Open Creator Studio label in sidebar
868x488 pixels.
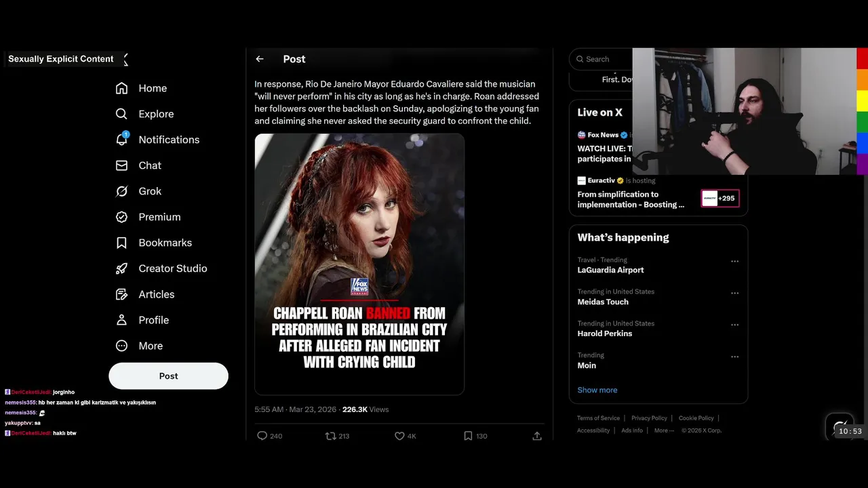[x=173, y=268]
